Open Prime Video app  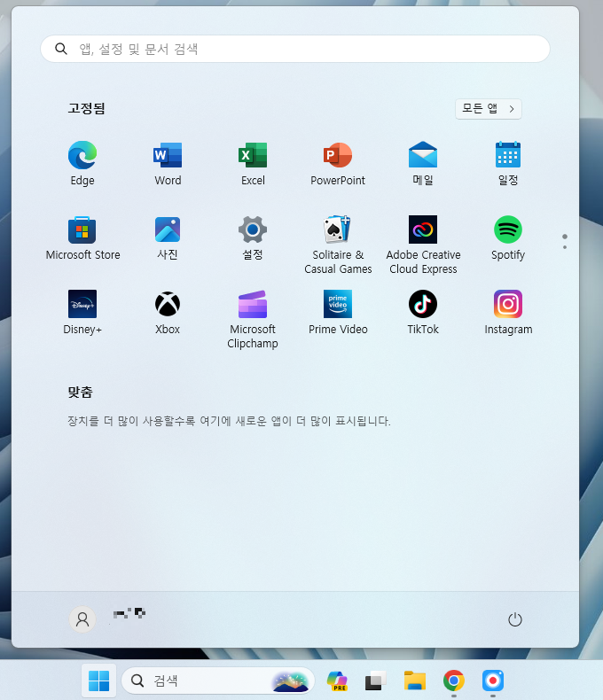(338, 313)
